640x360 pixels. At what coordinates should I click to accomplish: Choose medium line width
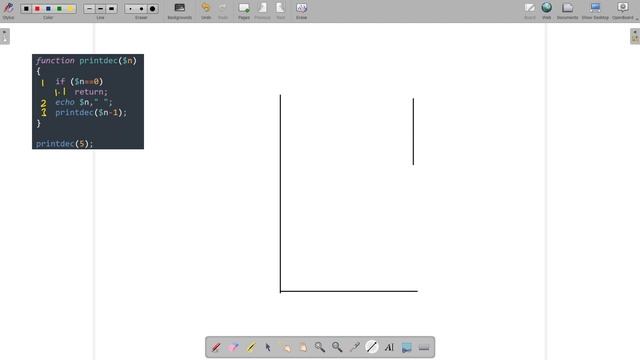pos(100,9)
